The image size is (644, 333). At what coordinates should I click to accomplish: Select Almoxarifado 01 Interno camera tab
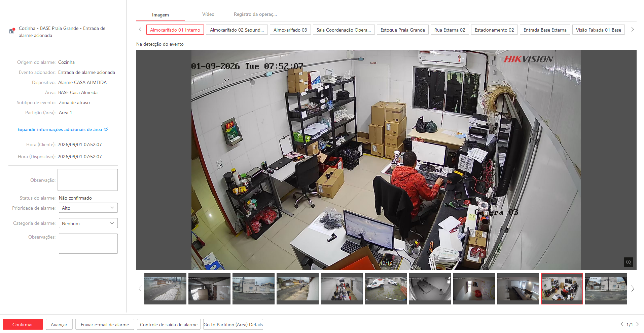point(175,30)
